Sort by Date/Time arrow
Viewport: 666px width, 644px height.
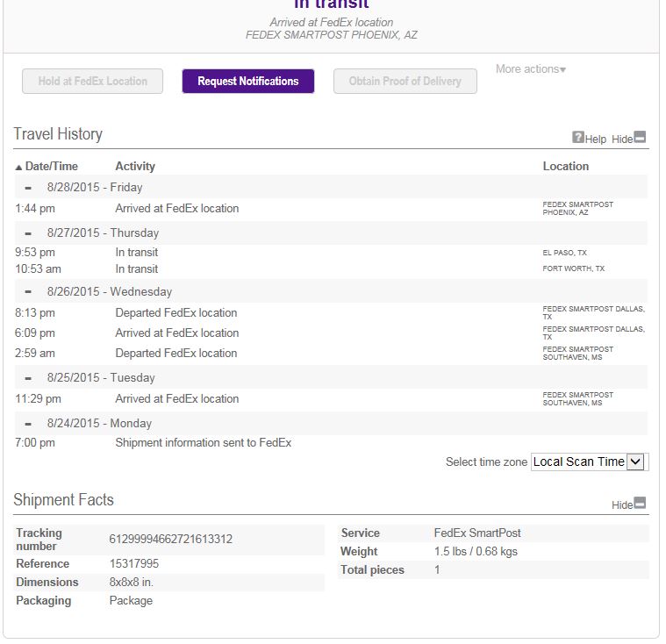(19, 167)
